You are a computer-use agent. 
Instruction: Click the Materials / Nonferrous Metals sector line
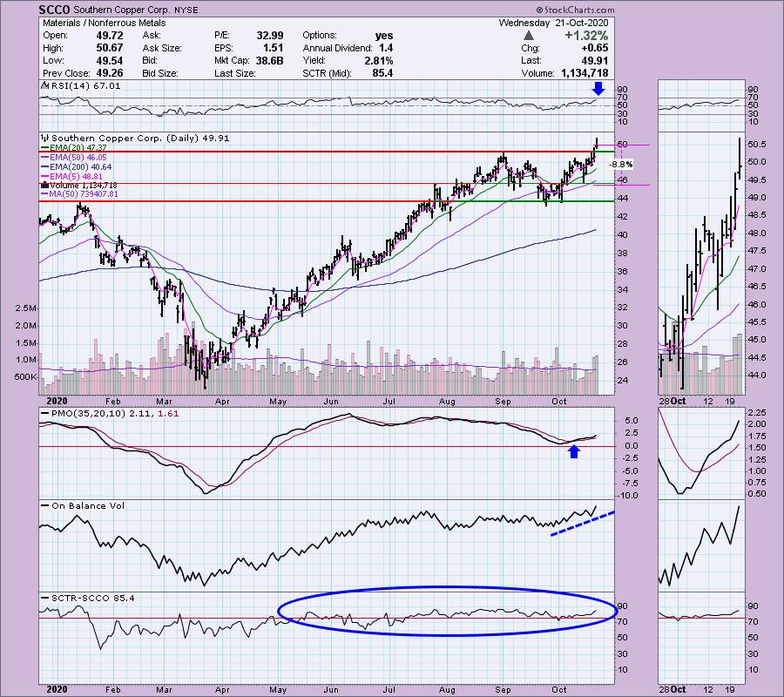[x=104, y=23]
